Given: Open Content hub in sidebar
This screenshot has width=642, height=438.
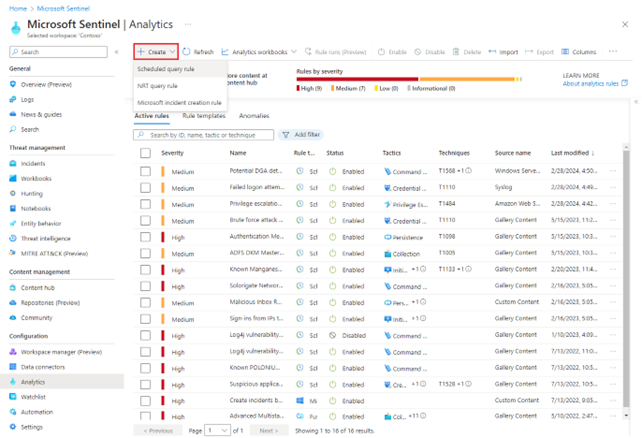Looking at the screenshot, I should click(x=38, y=288).
